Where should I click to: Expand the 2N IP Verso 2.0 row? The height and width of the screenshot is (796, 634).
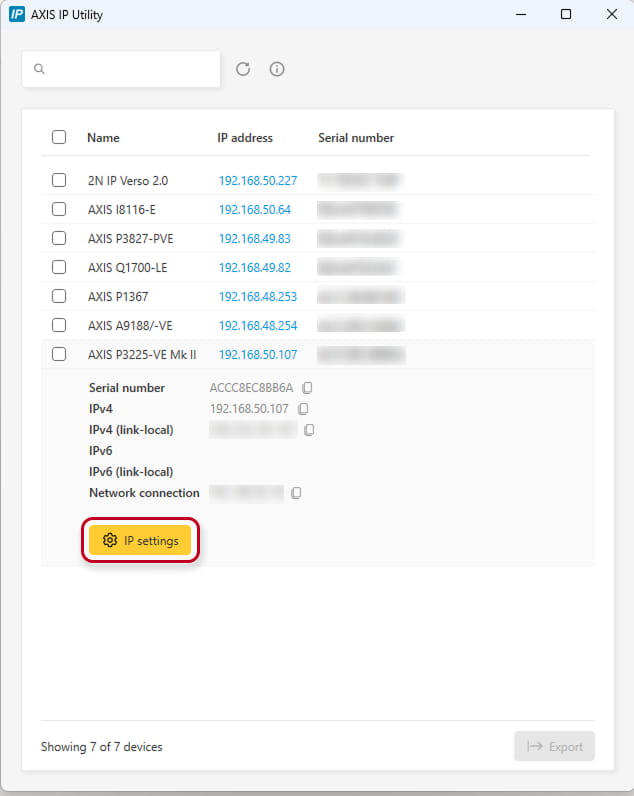[317, 180]
